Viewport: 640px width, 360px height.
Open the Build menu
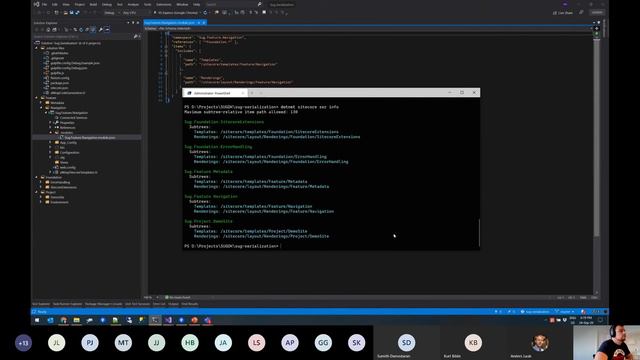(93, 4)
